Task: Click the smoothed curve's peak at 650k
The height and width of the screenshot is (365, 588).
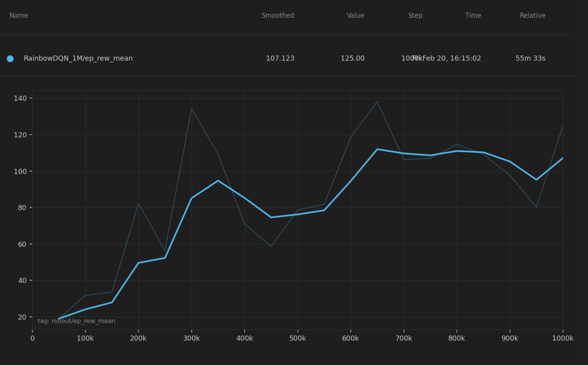Action: point(377,149)
